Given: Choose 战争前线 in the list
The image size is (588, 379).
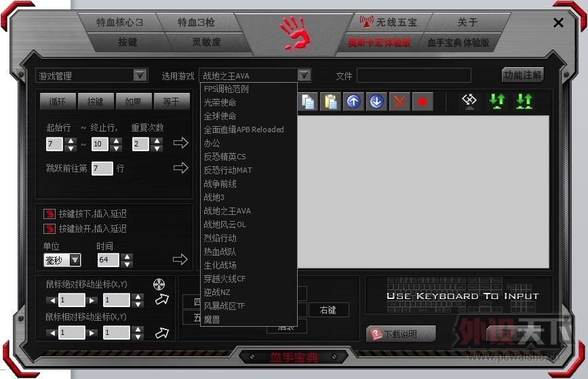Looking at the screenshot, I should tap(249, 184).
